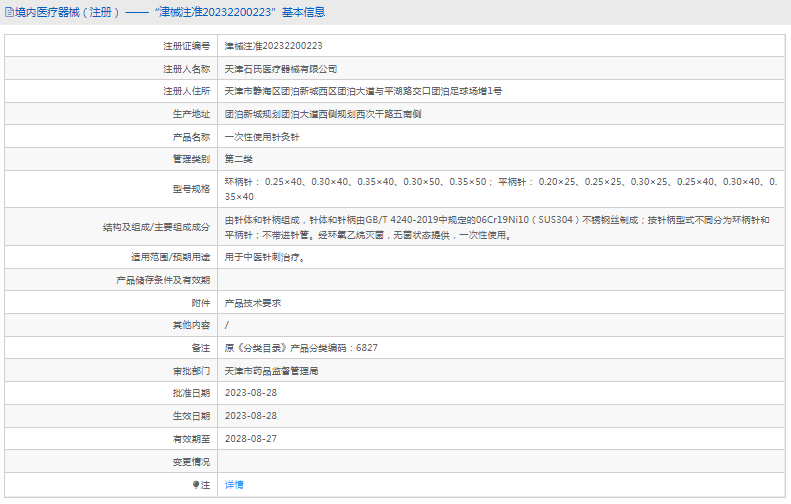Click the document icon before 境内医疗器械 title

click(x=9, y=12)
